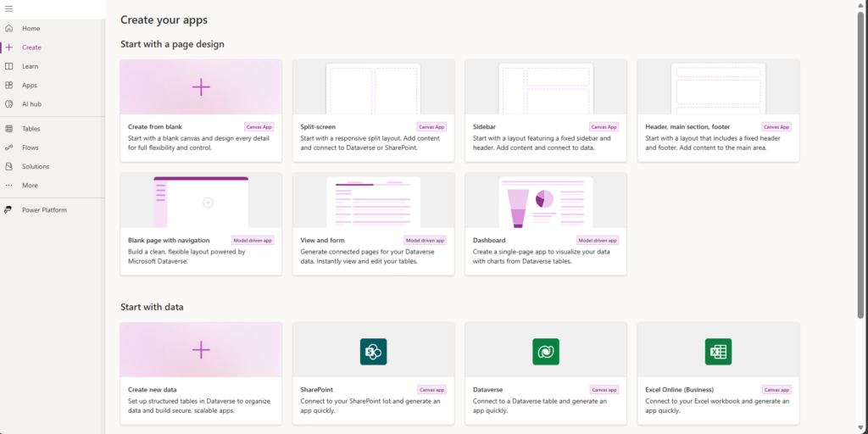Choose the Create from blank card

coord(201,110)
